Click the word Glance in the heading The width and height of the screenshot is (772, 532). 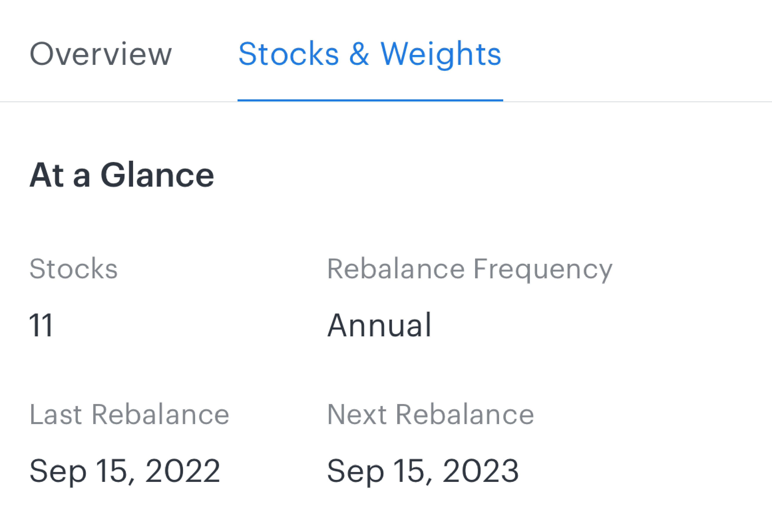[x=157, y=175]
